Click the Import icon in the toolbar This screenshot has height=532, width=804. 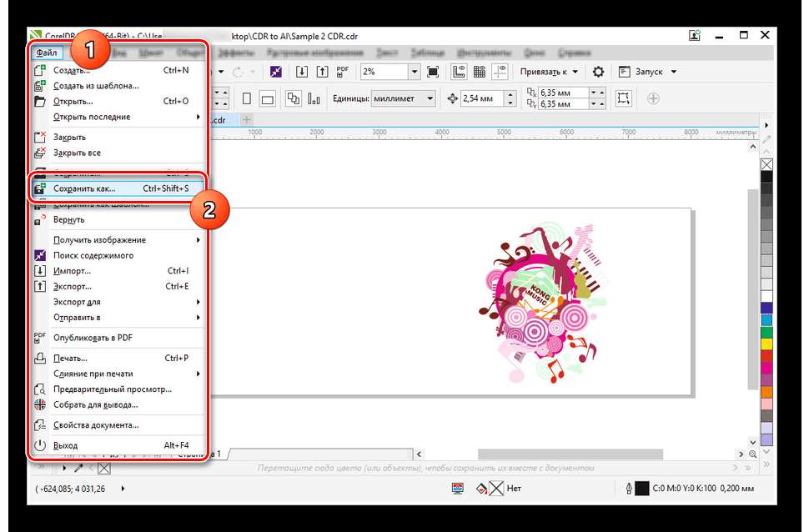click(x=302, y=72)
